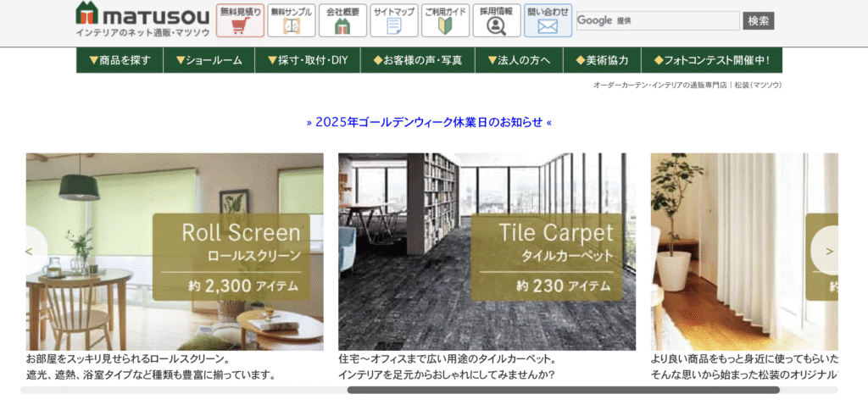Open the 2025年ゴールデンウィーク休業日のお知らせ link
Viewport: 868px width, 416px height.
coord(429,122)
